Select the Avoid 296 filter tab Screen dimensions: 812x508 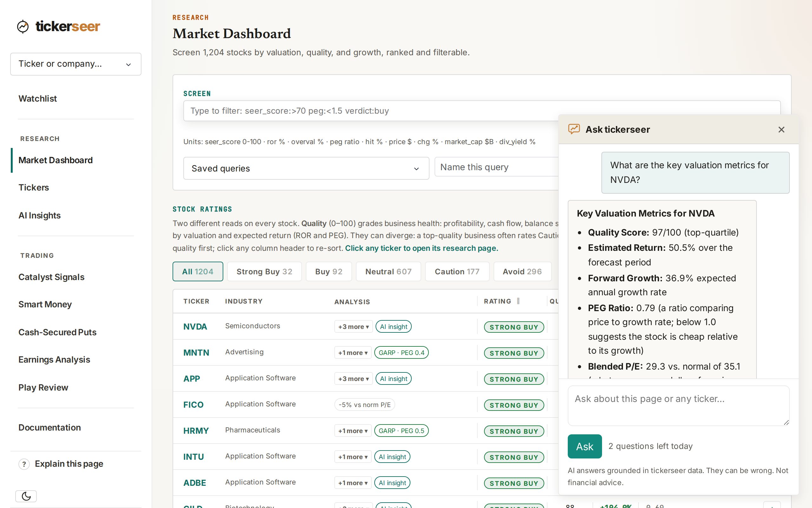pyautogui.click(x=522, y=271)
